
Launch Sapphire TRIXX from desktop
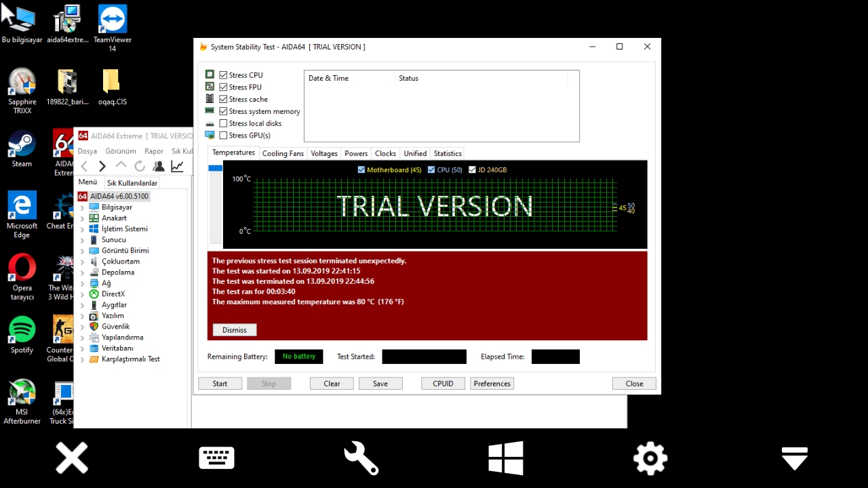tap(22, 90)
